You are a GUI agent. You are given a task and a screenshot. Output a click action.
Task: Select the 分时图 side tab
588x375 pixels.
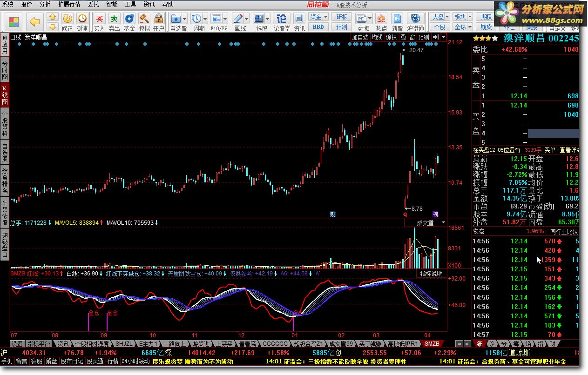point(5,70)
